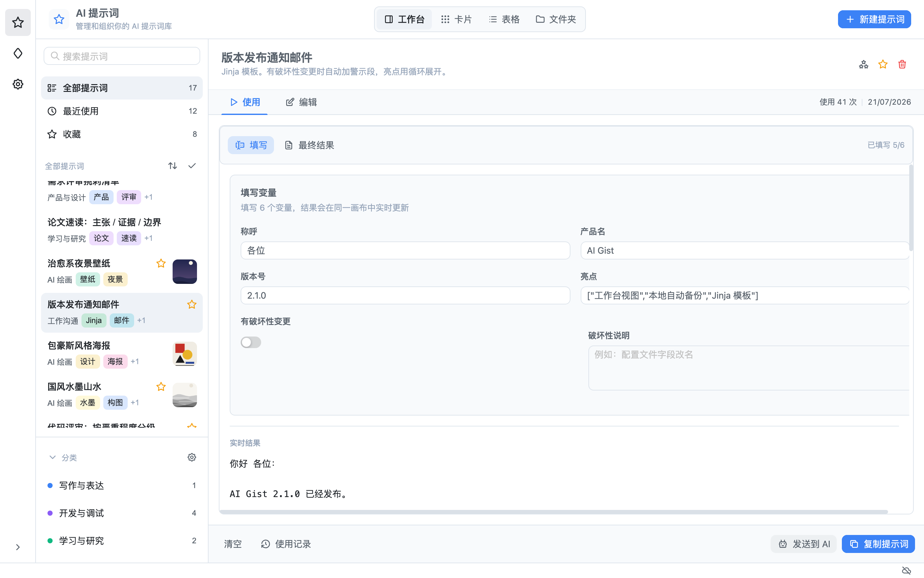
Task: Click the Bauhaus poster thumbnail
Action: [x=185, y=354]
